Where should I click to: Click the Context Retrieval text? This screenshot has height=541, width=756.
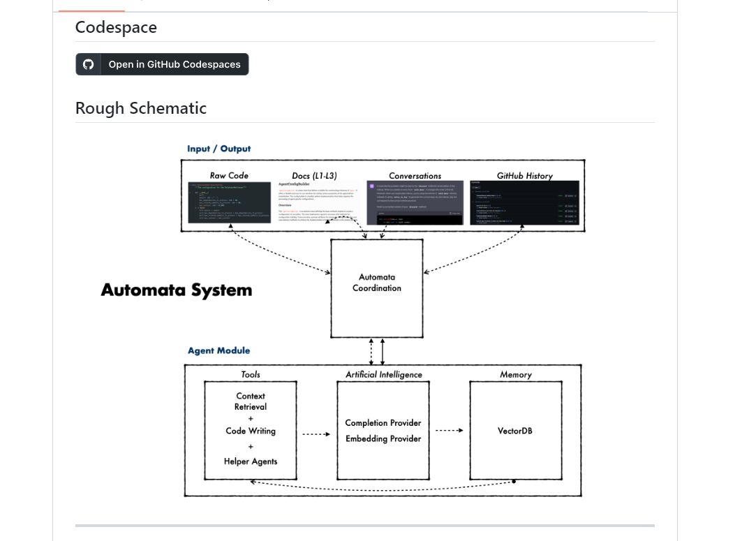tap(250, 401)
